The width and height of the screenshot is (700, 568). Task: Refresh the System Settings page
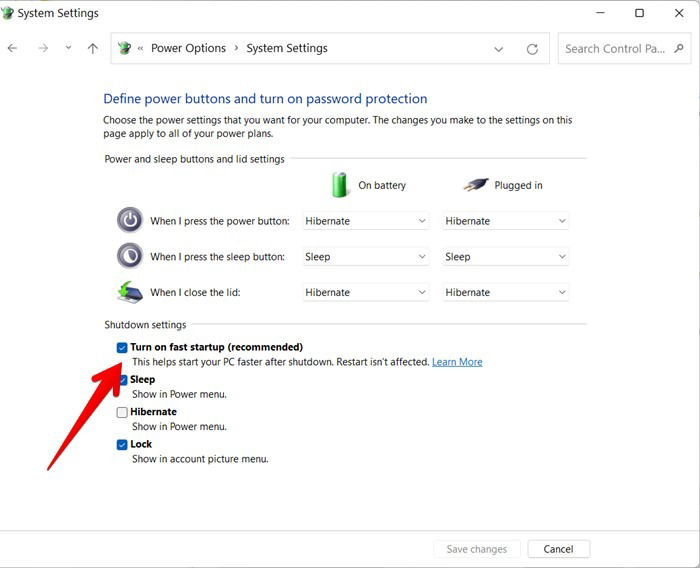[x=532, y=49]
